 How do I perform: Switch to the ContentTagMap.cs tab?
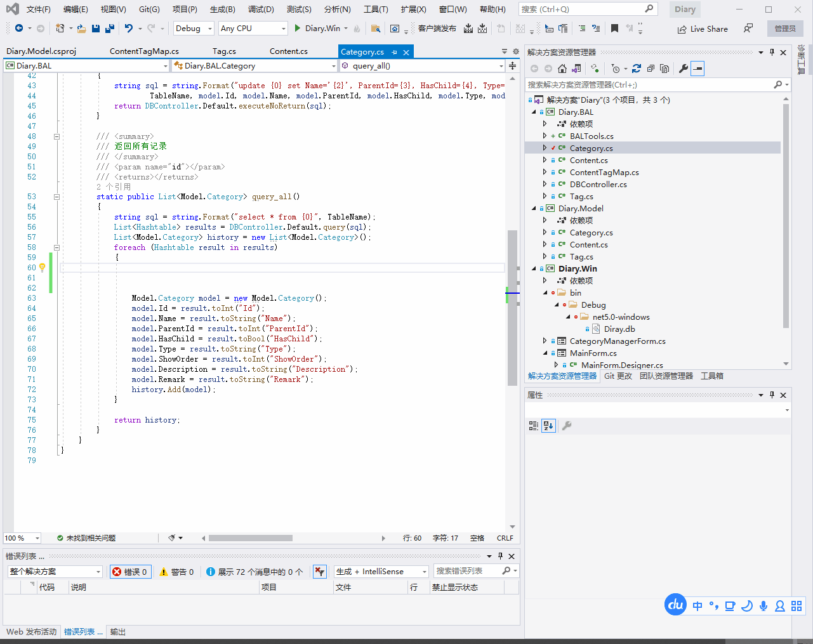click(144, 51)
